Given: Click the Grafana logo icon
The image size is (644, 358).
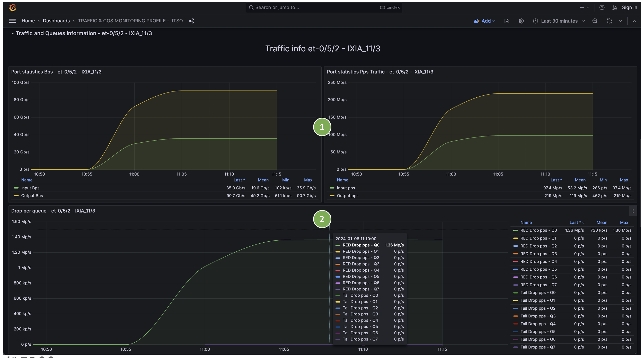Looking at the screenshot, I should click(12, 8).
